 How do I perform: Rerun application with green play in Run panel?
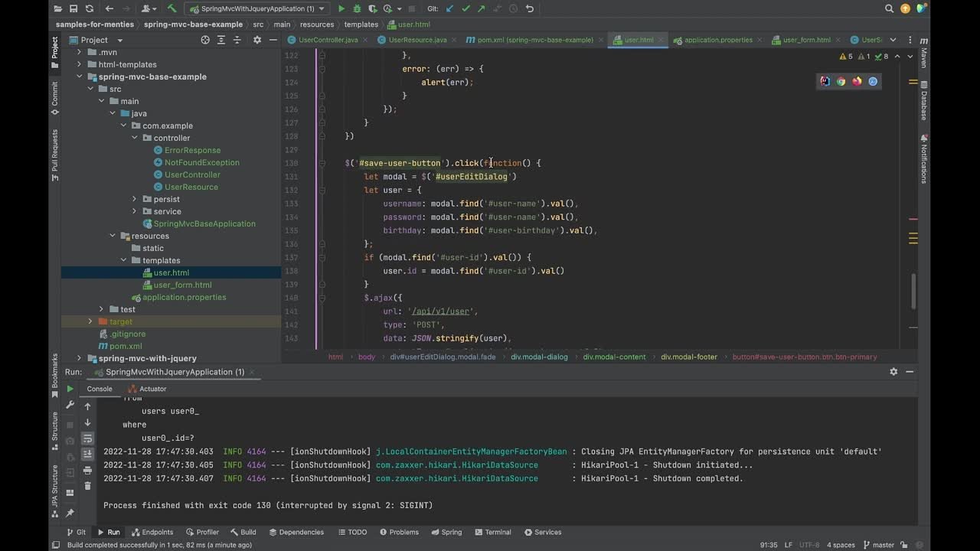(x=70, y=389)
